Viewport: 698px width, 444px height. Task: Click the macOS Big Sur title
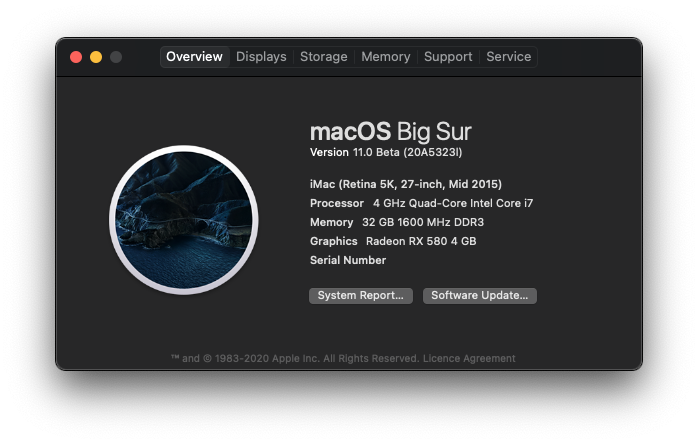click(x=390, y=132)
